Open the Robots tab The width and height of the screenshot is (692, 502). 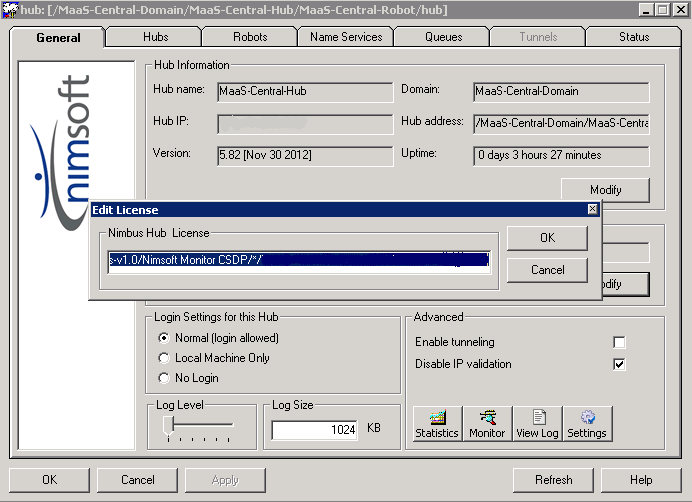pyautogui.click(x=250, y=37)
